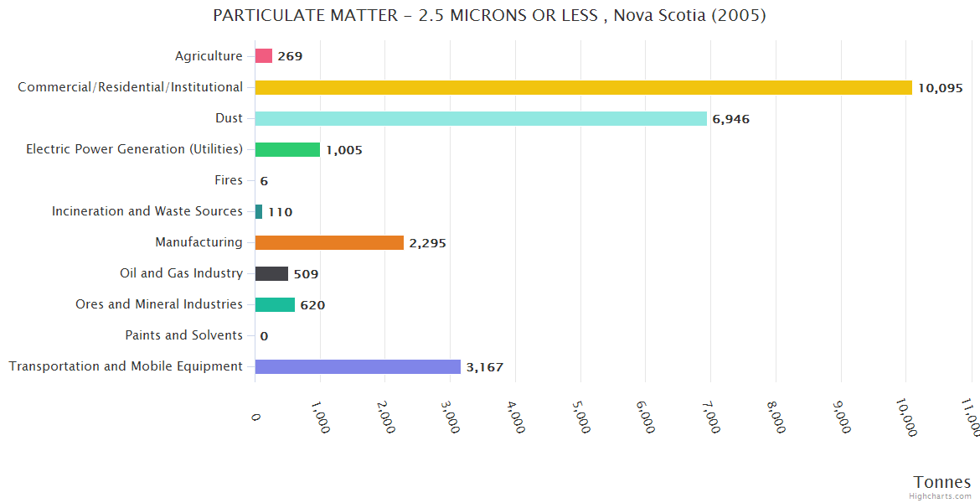
Task: Click the chart title text
Action: click(x=489, y=15)
